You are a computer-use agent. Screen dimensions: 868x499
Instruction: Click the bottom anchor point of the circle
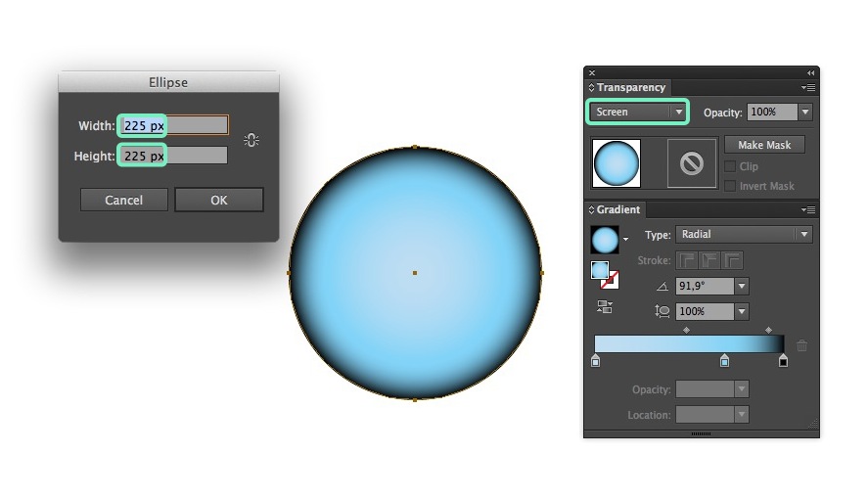pyautogui.click(x=415, y=399)
